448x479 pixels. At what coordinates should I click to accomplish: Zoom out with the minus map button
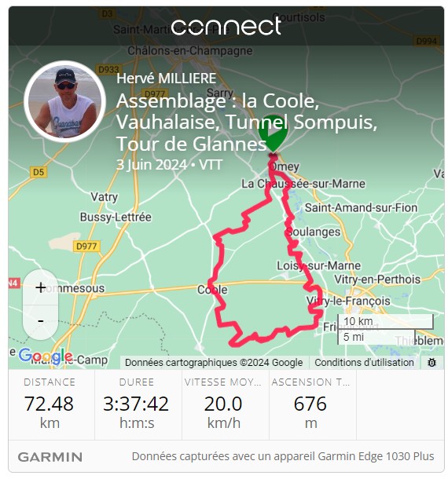pos(40,321)
